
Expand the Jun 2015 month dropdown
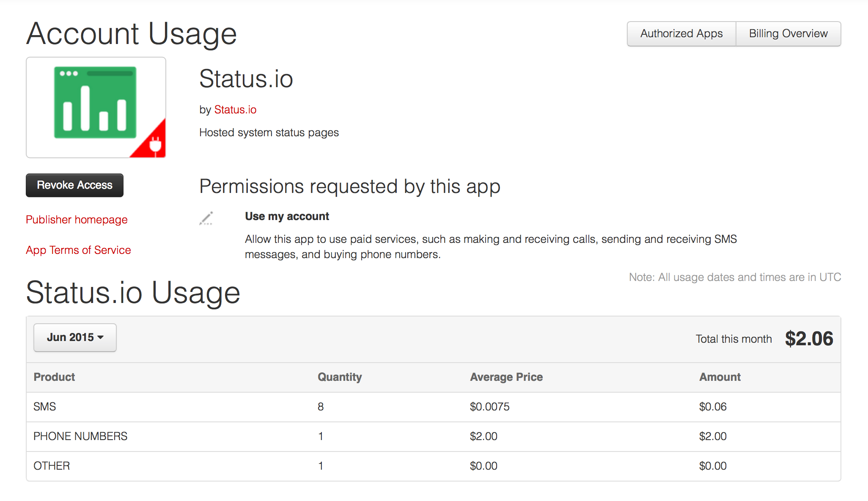point(75,338)
